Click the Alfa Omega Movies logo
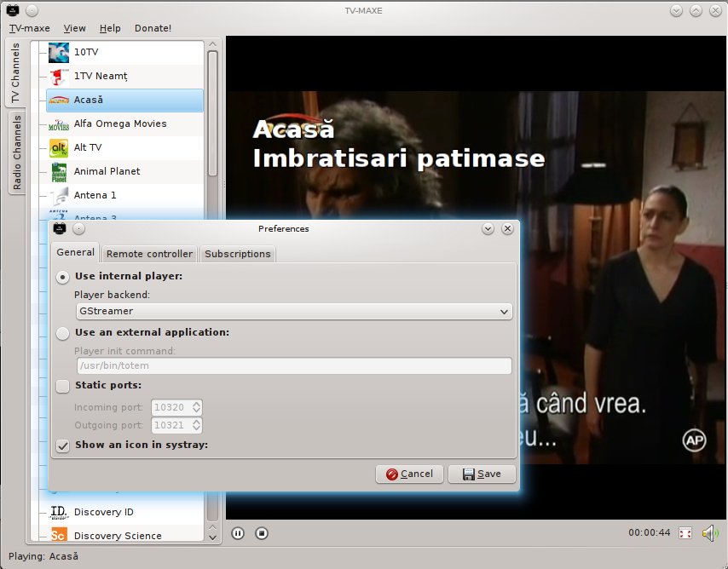 click(59, 124)
